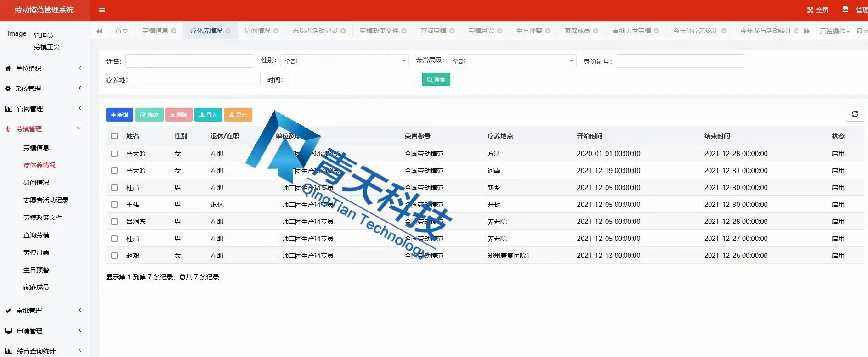Select the checkbox for 吕洞宾 row
Viewport: 868px width, 357px height.
coord(114,222)
